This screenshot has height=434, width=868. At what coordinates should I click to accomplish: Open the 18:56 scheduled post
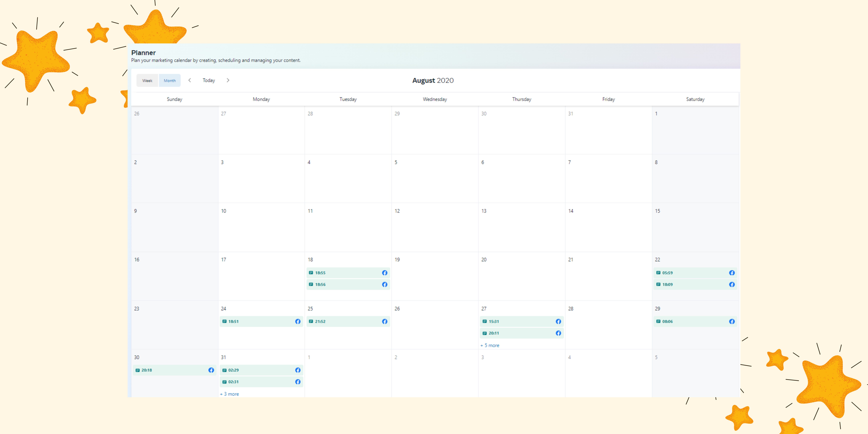point(347,284)
